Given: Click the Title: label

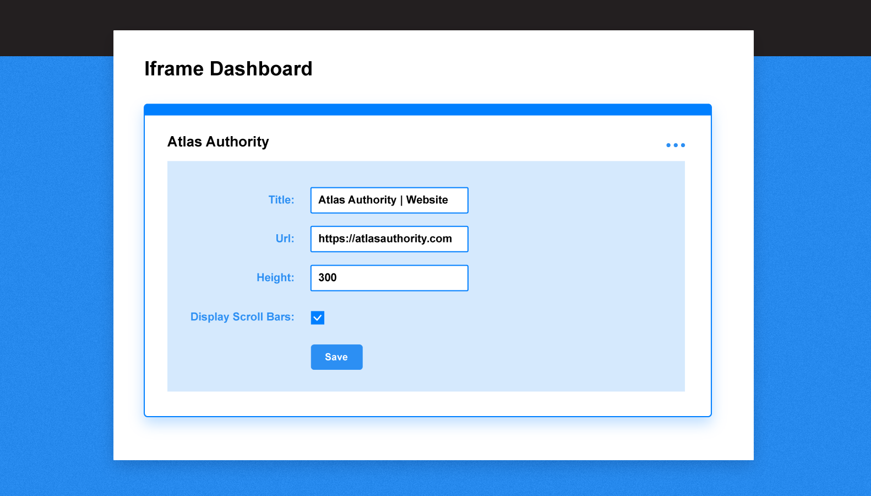Looking at the screenshot, I should (281, 200).
